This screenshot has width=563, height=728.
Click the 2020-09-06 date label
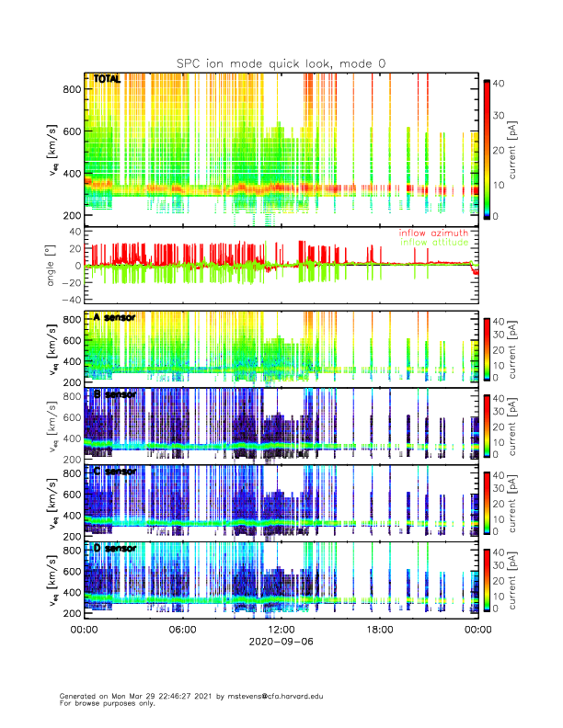pos(281,643)
